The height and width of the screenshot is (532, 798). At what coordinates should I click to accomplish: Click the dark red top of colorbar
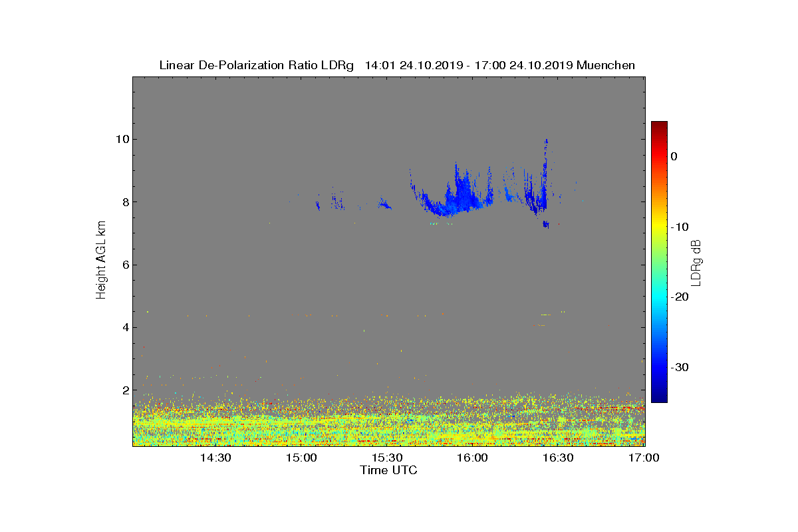click(659, 126)
